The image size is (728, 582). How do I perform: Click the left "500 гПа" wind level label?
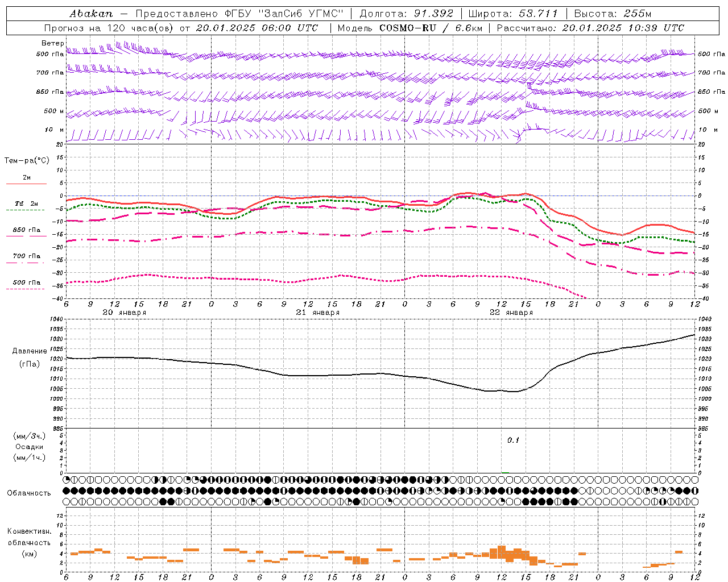point(50,55)
